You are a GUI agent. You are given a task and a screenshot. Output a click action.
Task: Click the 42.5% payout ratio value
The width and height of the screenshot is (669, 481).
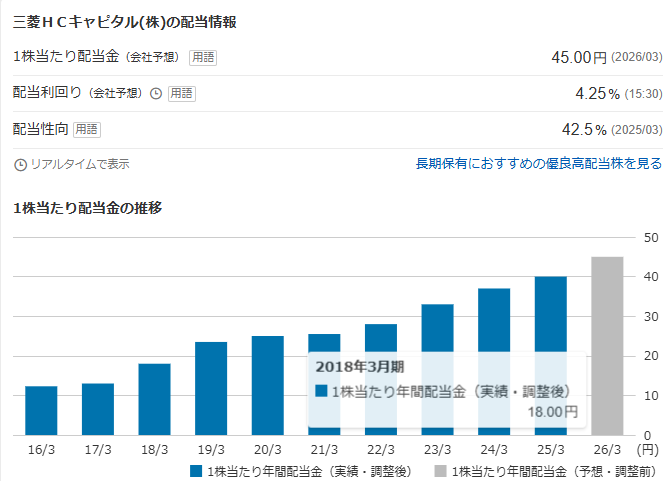tap(584, 129)
